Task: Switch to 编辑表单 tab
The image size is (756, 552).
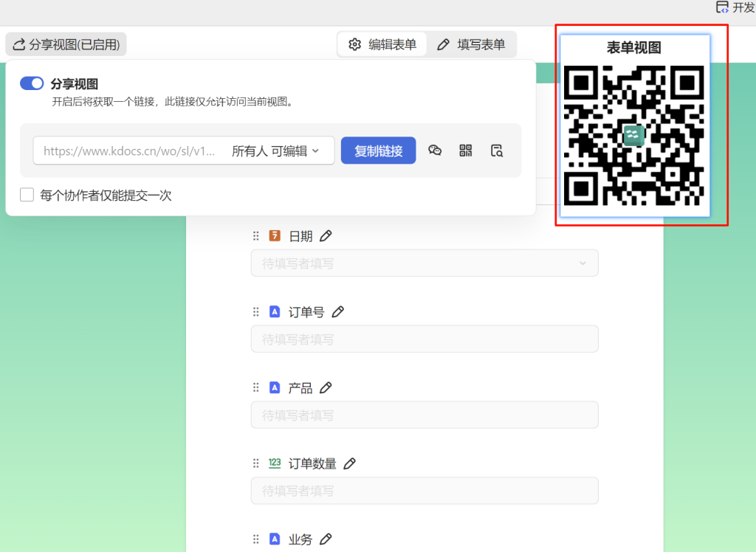Action: tap(382, 44)
